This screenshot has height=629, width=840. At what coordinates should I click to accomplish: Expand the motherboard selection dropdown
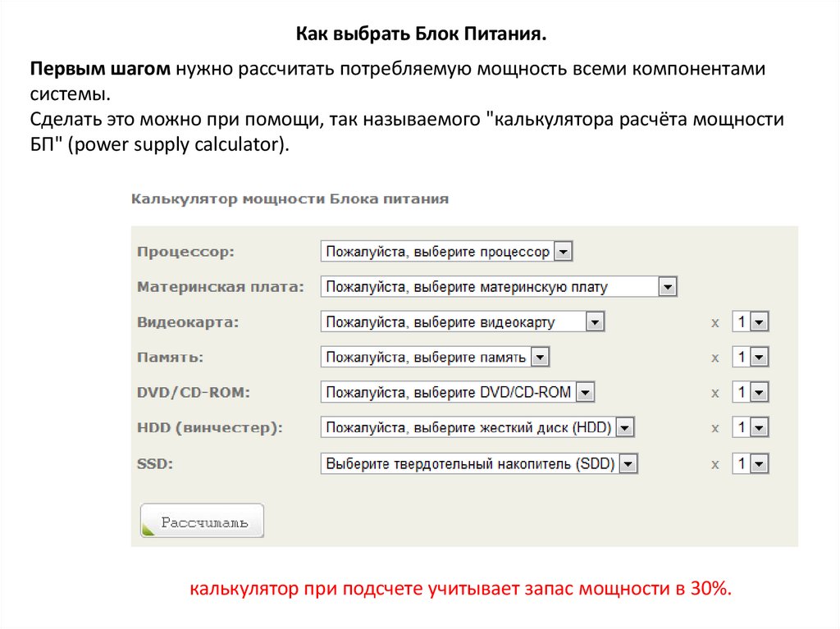[498, 287]
